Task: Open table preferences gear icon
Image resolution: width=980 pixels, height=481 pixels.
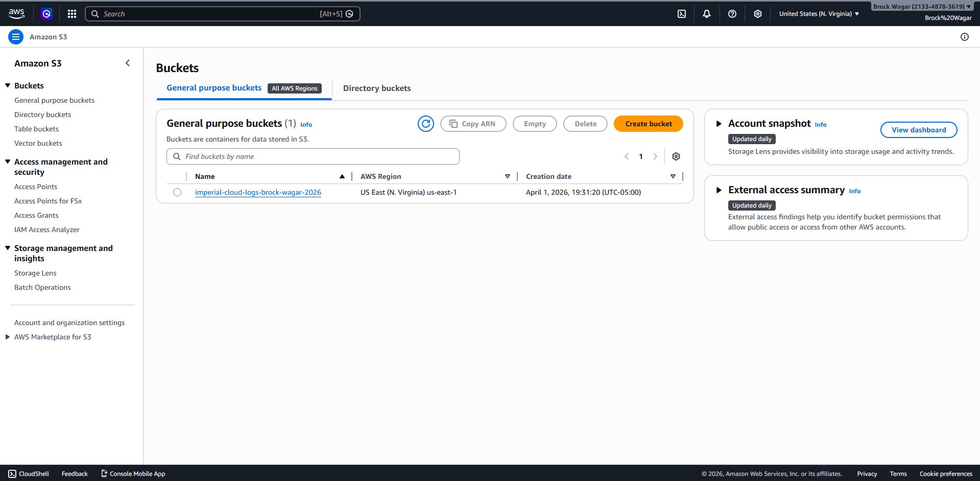Action: tap(676, 156)
